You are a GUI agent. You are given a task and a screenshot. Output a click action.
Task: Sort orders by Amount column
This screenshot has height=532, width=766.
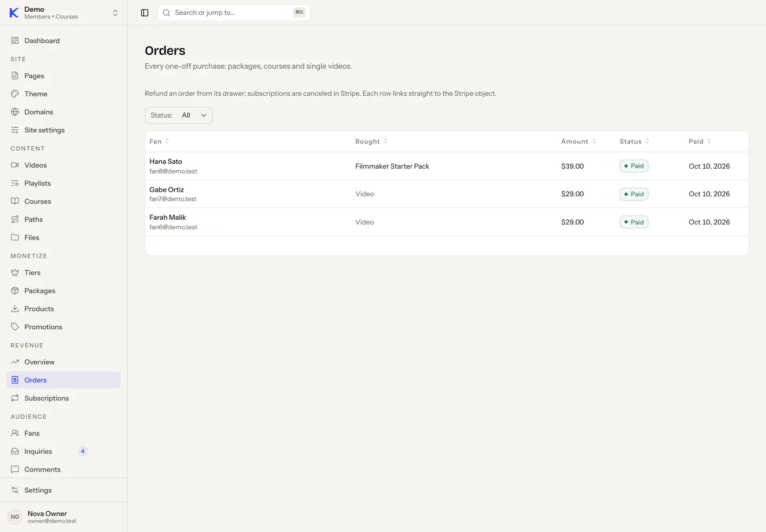coord(579,142)
